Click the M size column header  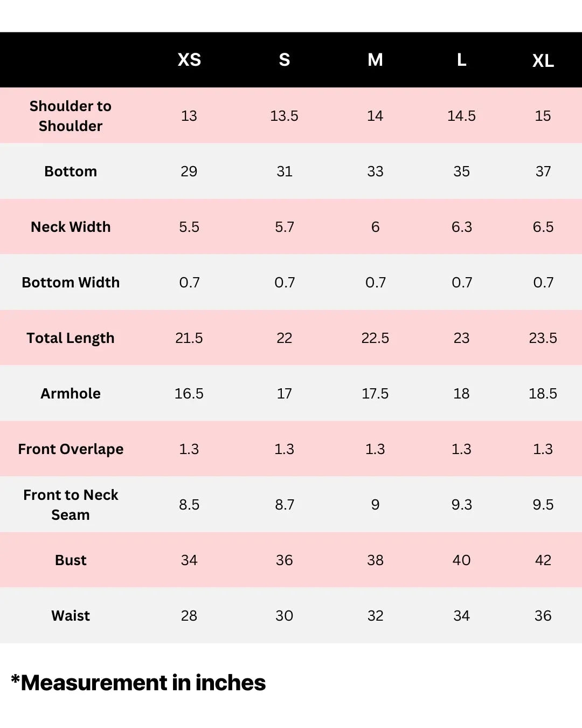tap(375, 60)
